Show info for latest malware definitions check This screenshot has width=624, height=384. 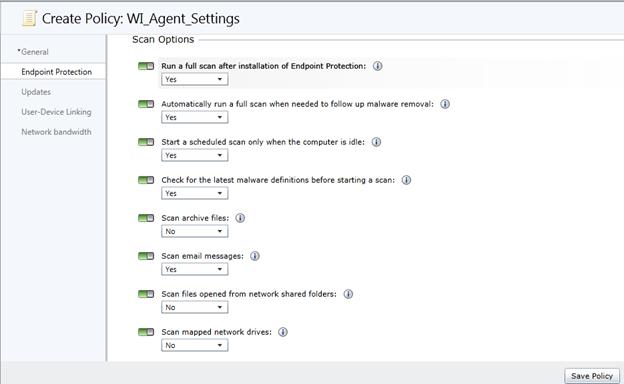click(x=406, y=180)
